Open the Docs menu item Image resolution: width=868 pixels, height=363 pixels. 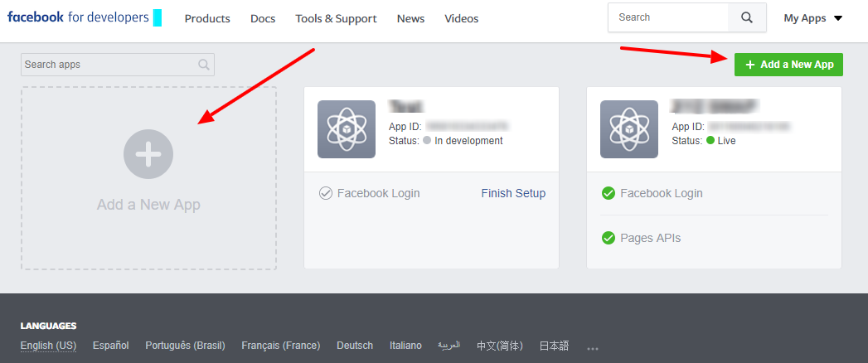pyautogui.click(x=263, y=18)
